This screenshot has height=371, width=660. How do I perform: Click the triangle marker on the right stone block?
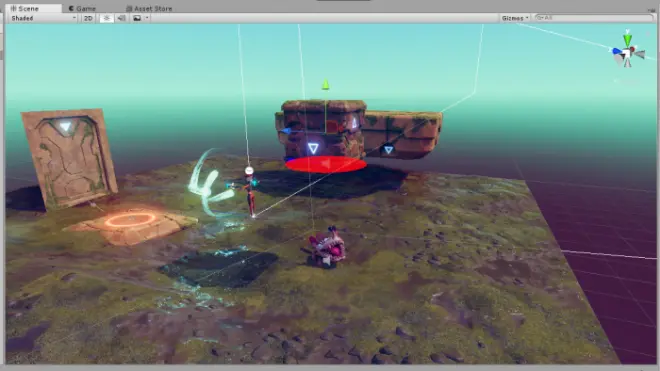(388, 149)
